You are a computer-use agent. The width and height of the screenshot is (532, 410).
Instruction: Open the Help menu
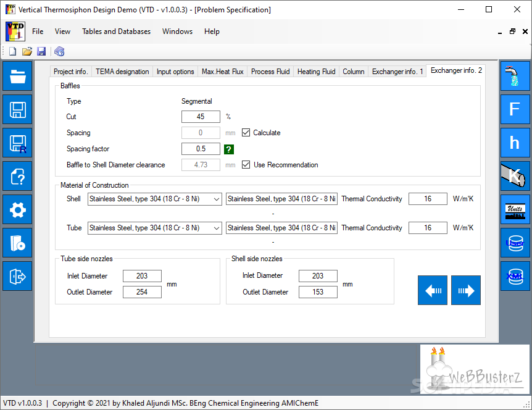(x=212, y=31)
